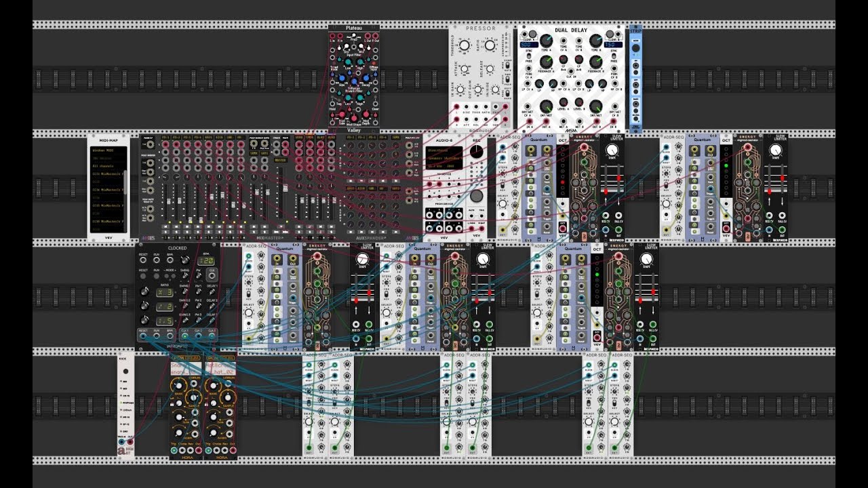The width and height of the screenshot is (868, 488).
Task: Toggle the Clocked Run button
Action: coord(157,276)
